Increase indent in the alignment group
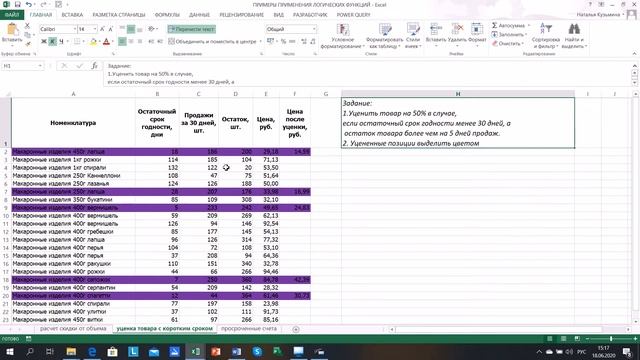Screen dimensions: 640x360 (160, 42)
